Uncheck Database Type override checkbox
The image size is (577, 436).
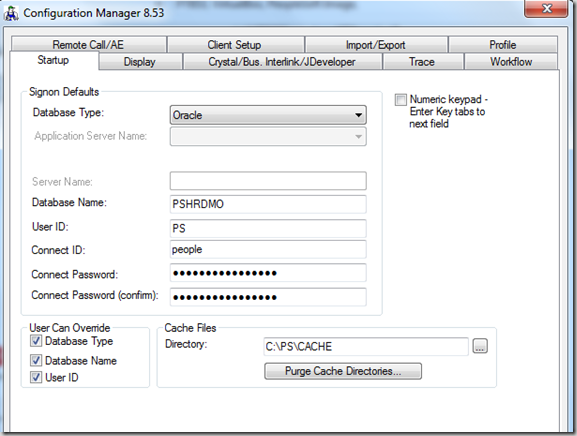pos(36,341)
